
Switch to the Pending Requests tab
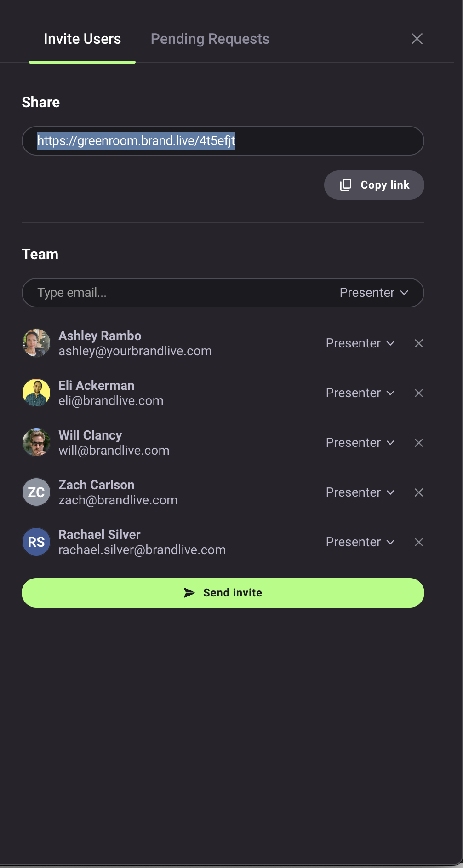210,39
